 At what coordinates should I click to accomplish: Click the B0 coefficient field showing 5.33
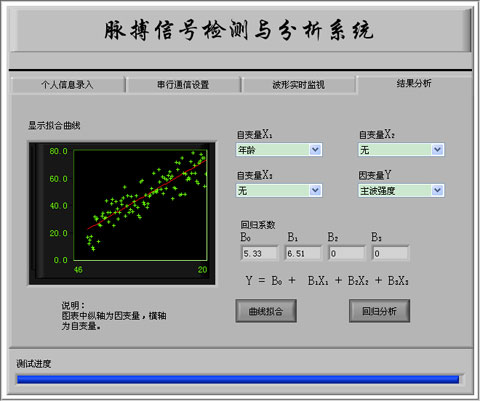(259, 253)
